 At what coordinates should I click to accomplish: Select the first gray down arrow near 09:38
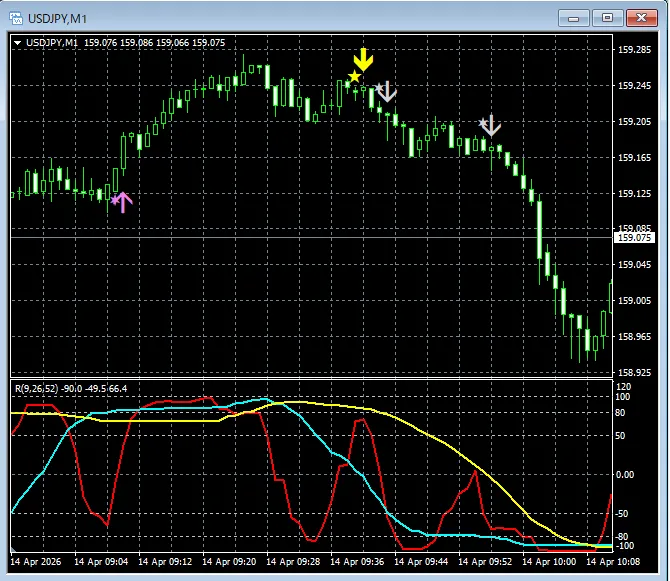[387, 91]
